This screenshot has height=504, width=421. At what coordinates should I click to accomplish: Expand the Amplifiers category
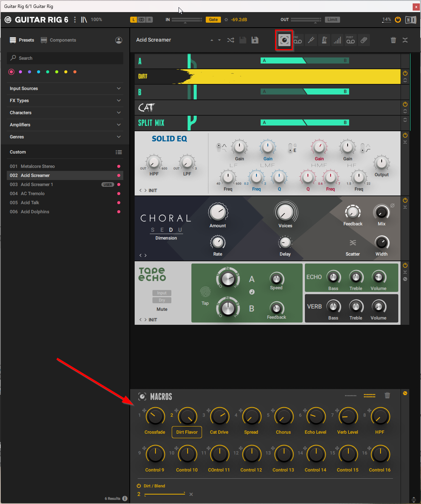coord(65,125)
